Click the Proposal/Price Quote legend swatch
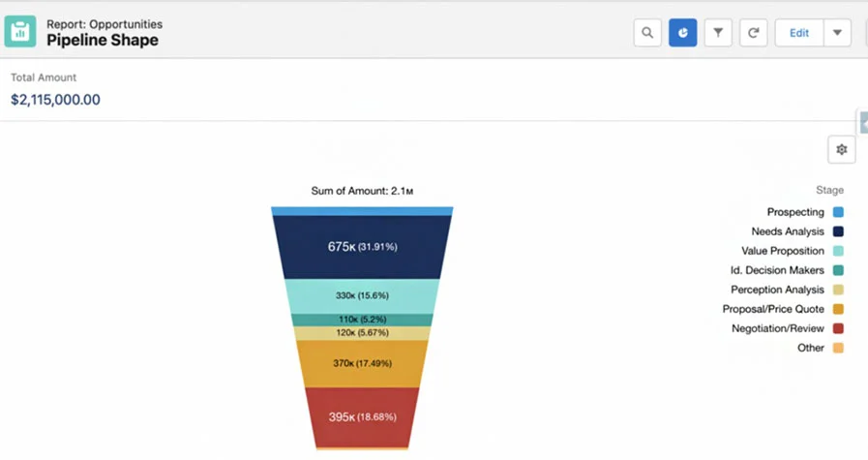The width and height of the screenshot is (868, 460). pyautogui.click(x=838, y=309)
